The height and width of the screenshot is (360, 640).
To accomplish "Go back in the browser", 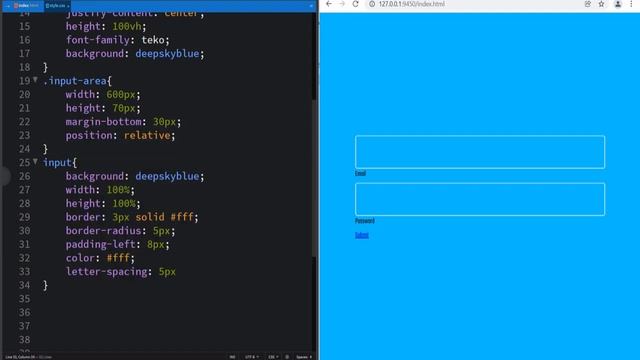I will [329, 4].
